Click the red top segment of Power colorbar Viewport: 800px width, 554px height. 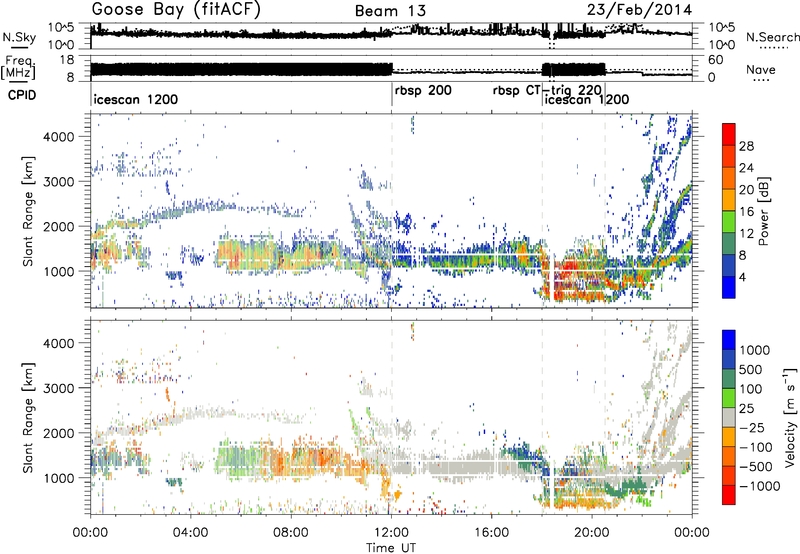[x=729, y=134]
